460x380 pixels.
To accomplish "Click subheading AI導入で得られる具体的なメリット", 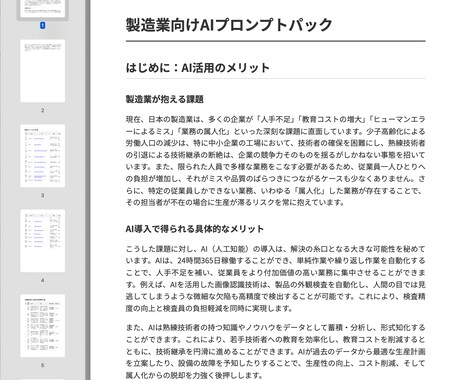I will coord(195,229).
